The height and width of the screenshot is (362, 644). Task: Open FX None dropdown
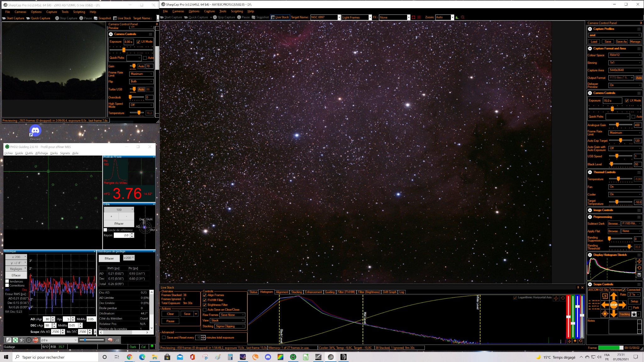click(408, 17)
